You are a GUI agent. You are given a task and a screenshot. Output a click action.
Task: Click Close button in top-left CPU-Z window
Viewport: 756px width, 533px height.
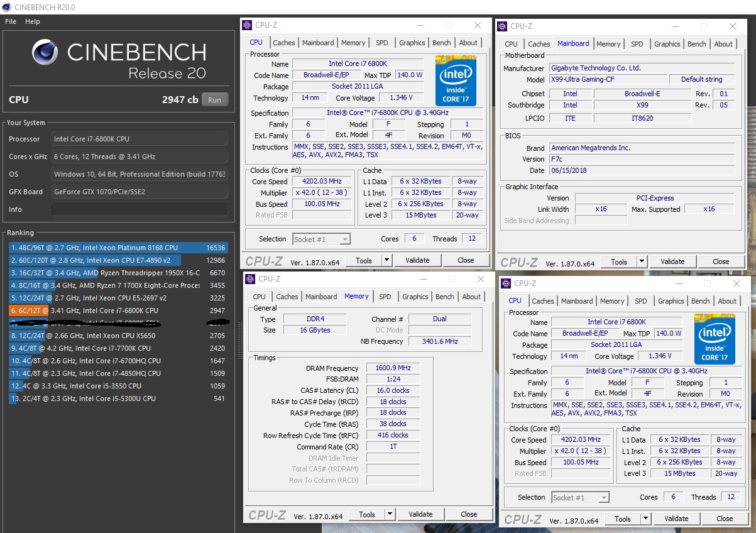pyautogui.click(x=466, y=260)
